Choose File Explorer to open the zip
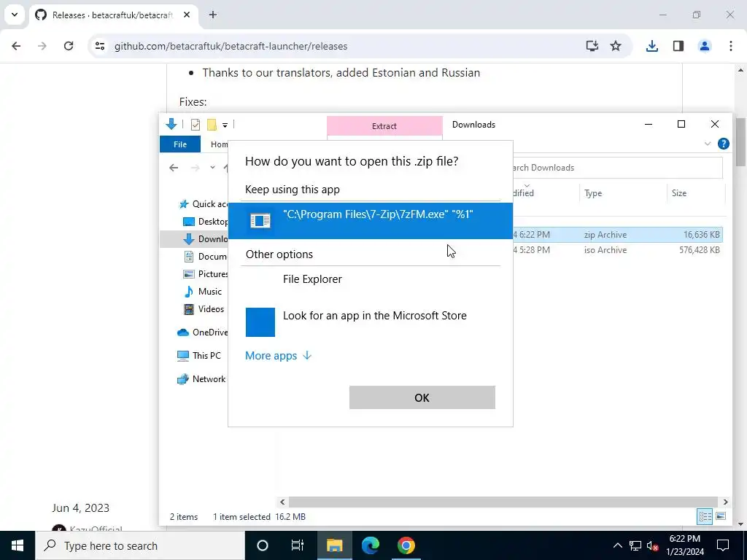The height and width of the screenshot is (560, 747). pyautogui.click(x=370, y=279)
